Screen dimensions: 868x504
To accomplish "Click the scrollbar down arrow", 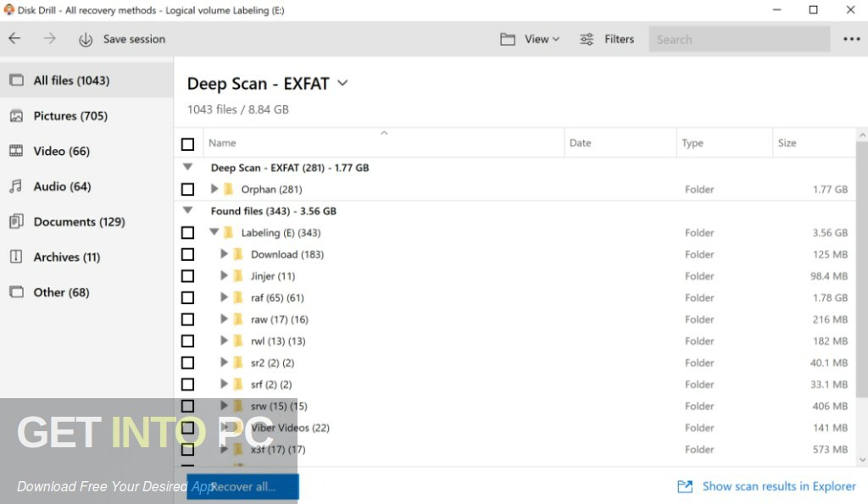I will [862, 460].
